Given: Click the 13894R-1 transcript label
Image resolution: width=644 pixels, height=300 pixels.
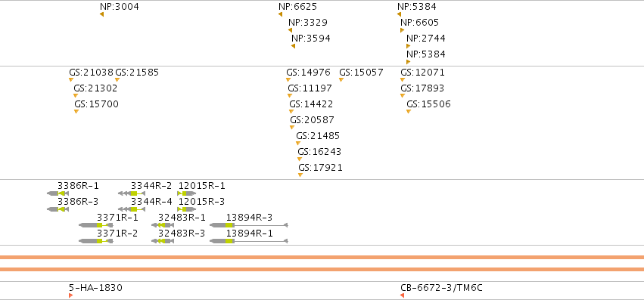Looking at the screenshot, I should [249, 234].
